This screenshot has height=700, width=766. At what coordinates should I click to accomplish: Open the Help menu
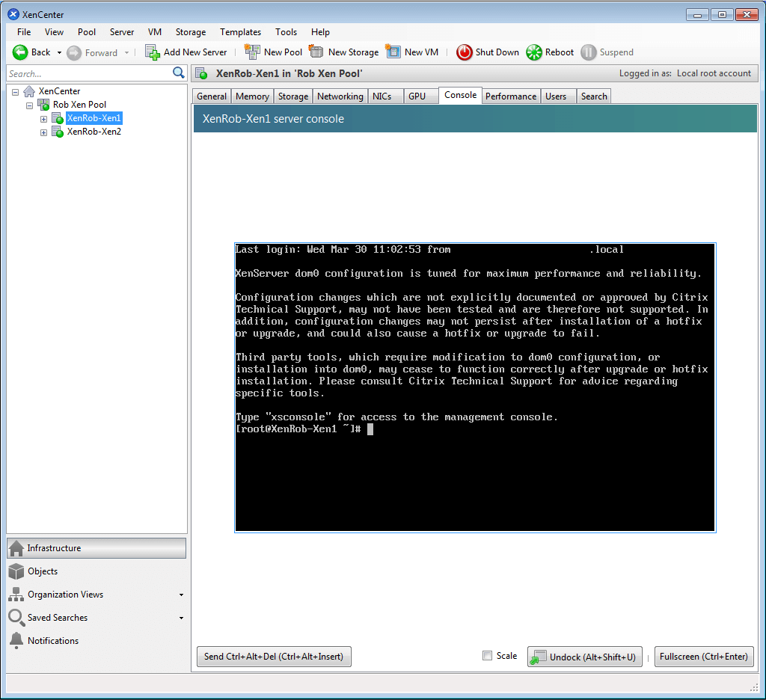point(320,32)
